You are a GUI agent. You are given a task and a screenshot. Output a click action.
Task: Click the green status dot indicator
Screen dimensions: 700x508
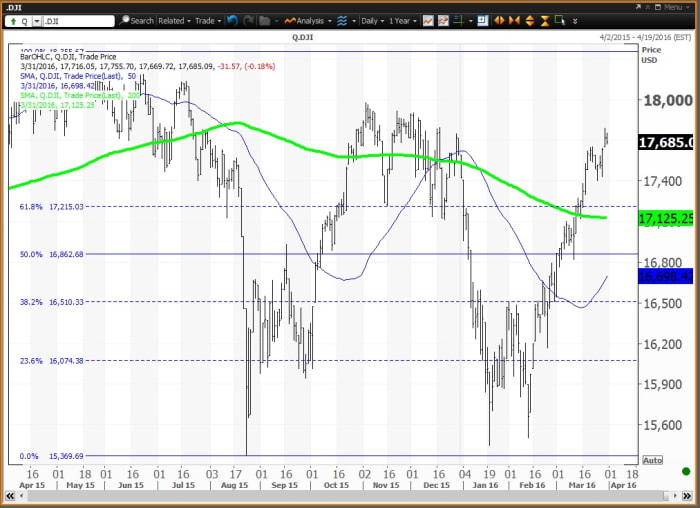click(x=686, y=471)
